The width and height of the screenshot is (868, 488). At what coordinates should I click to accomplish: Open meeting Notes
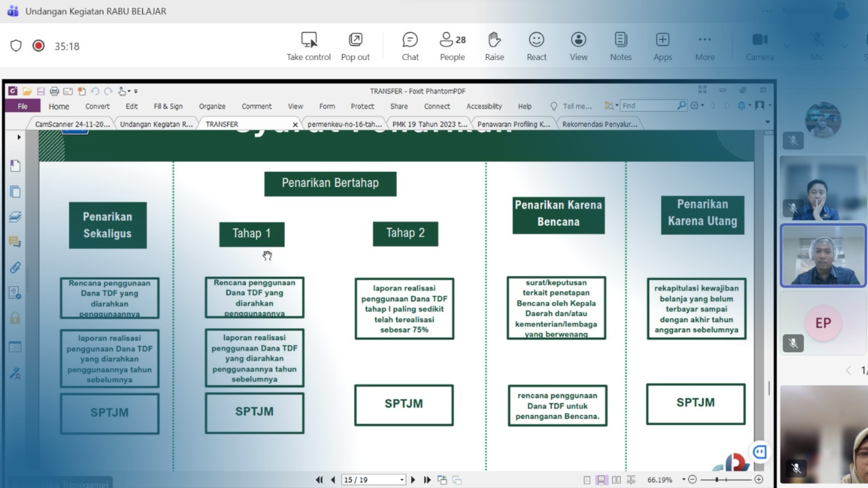[620, 46]
